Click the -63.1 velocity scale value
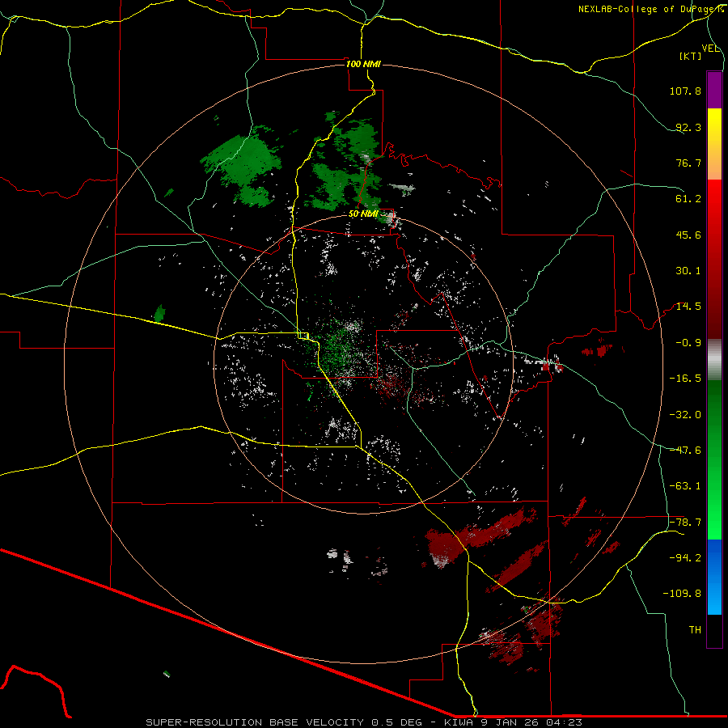This screenshot has width=728, height=728. click(x=685, y=486)
